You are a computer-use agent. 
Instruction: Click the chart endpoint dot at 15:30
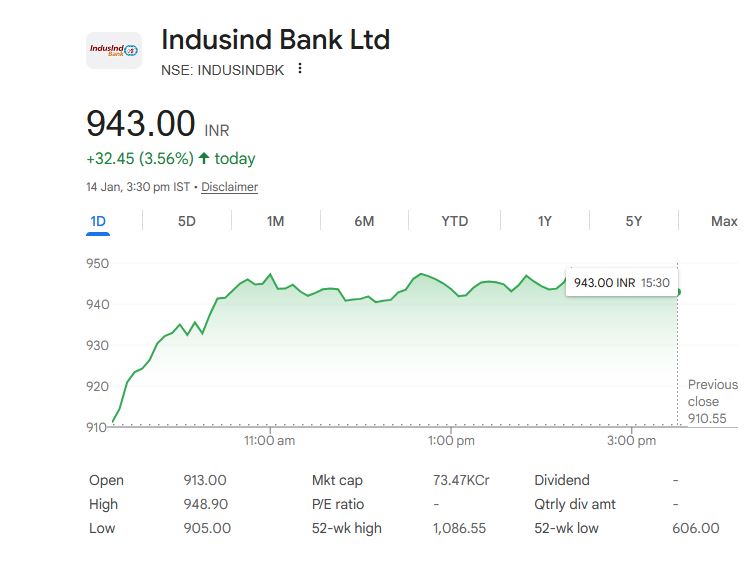coord(678,292)
